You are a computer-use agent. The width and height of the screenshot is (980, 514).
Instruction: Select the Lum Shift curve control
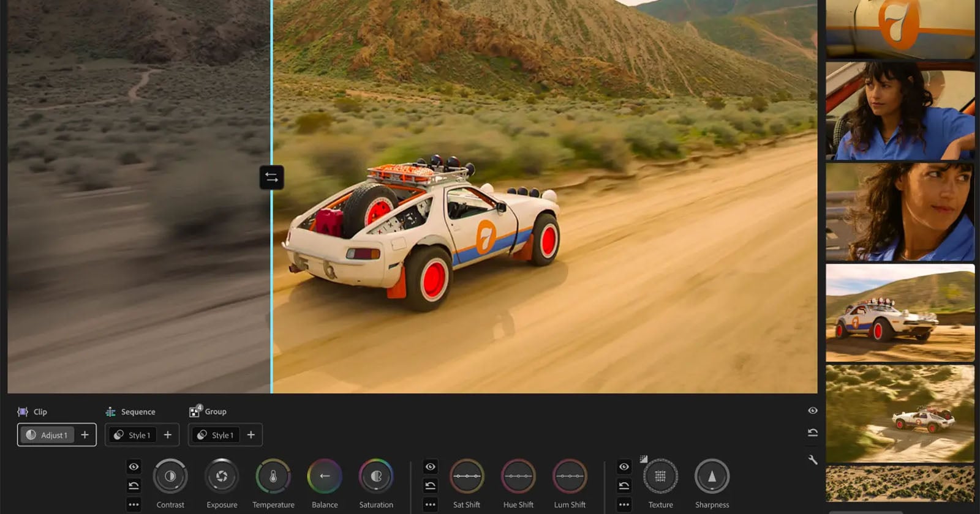570,476
